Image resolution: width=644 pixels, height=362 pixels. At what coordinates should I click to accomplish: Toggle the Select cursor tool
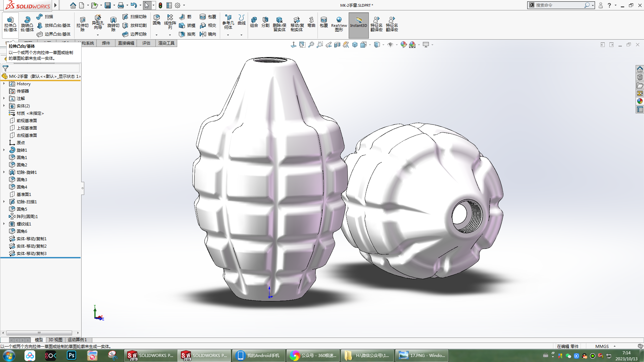click(x=147, y=5)
